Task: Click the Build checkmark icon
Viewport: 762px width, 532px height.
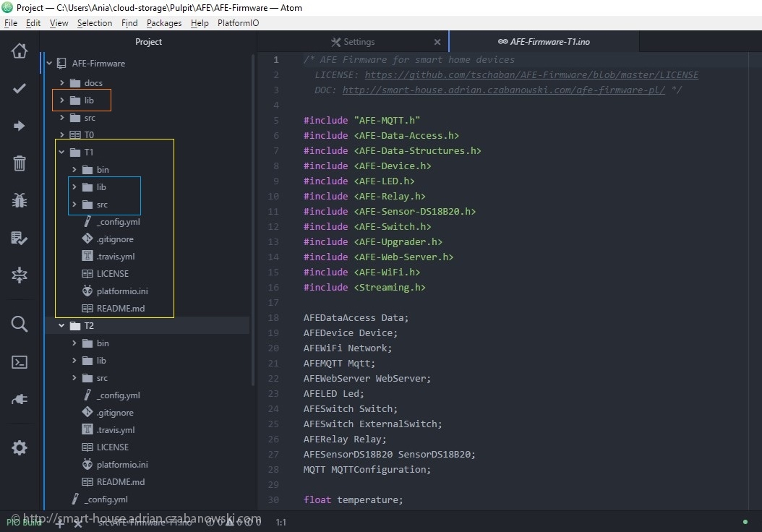Action: (x=20, y=88)
